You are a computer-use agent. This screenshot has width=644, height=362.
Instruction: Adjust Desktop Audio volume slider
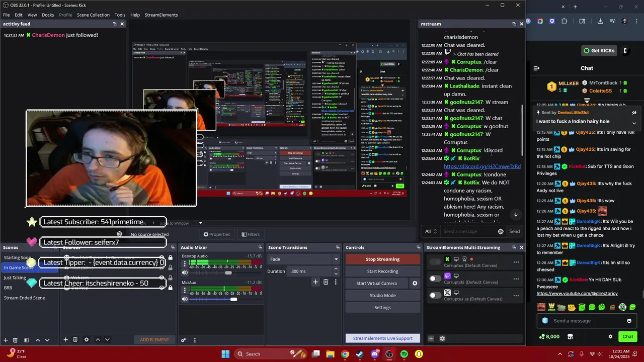point(228,273)
